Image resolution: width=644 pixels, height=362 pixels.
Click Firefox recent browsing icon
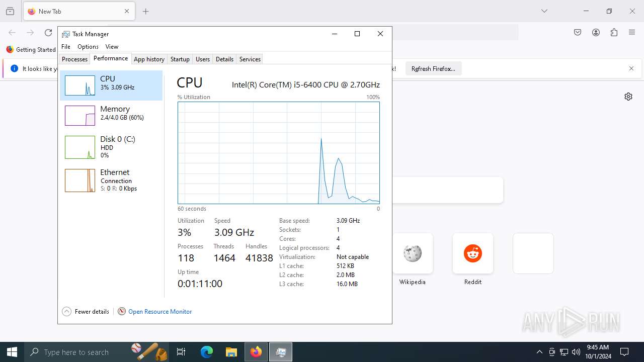click(10, 11)
